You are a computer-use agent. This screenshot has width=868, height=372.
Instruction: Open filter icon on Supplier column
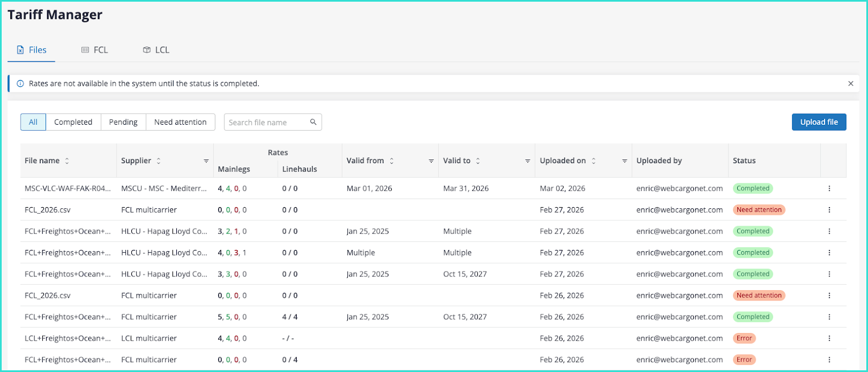point(206,161)
